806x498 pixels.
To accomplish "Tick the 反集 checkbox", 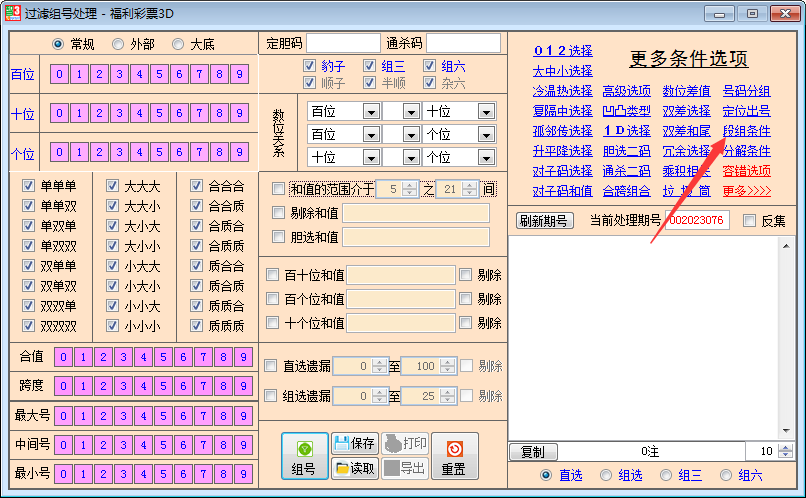I will pyautogui.click(x=749, y=221).
